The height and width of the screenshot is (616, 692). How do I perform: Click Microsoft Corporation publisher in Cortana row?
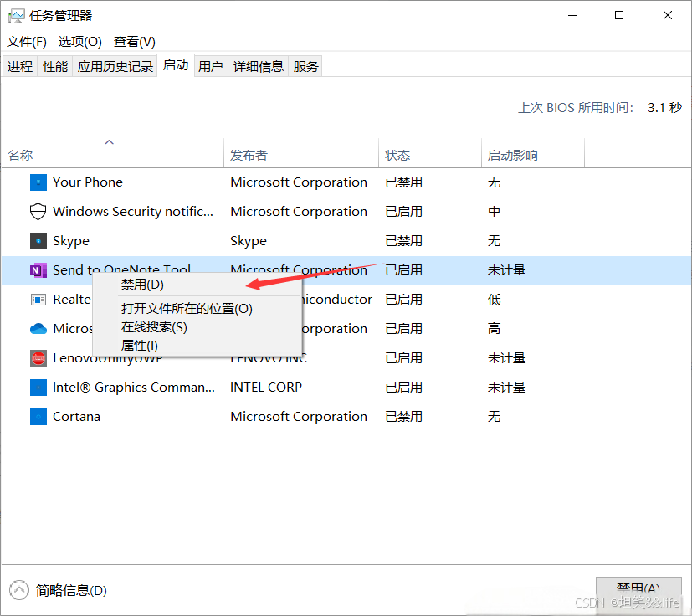299,417
